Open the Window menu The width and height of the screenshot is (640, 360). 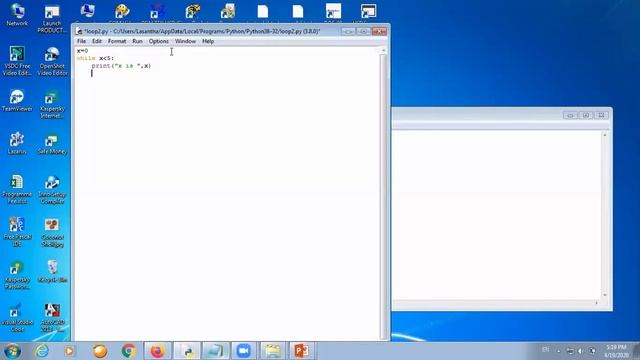[185, 41]
